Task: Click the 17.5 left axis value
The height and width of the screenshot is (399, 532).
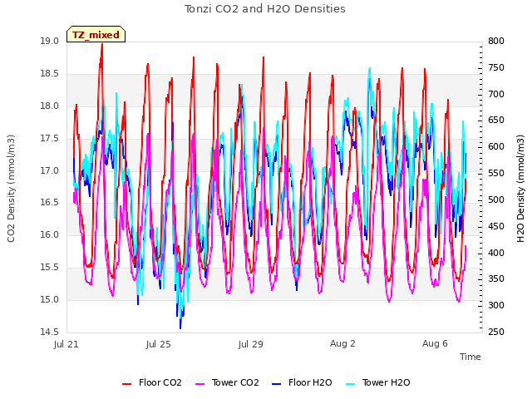Action: point(50,139)
